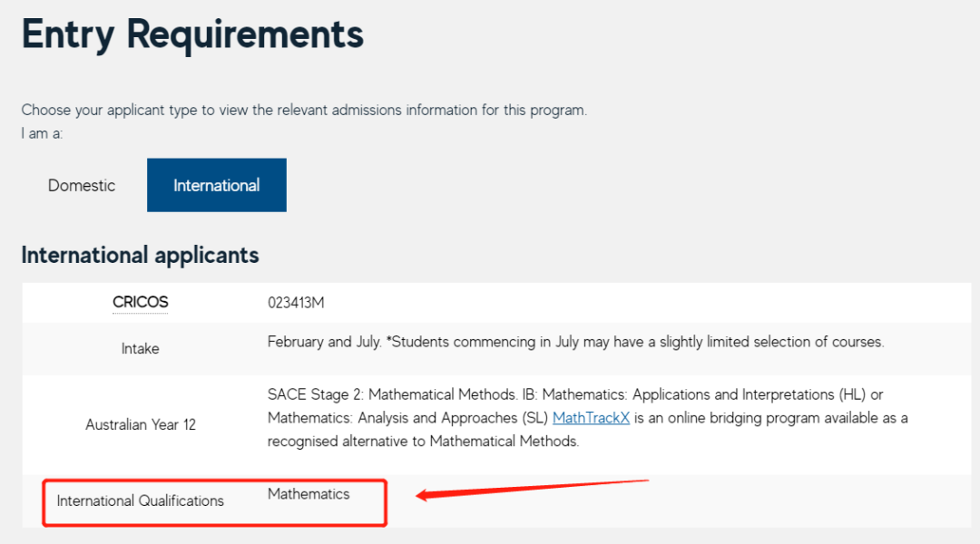Click the Mathematics qualification value
Image resolution: width=980 pixels, height=544 pixels.
pyautogui.click(x=309, y=494)
